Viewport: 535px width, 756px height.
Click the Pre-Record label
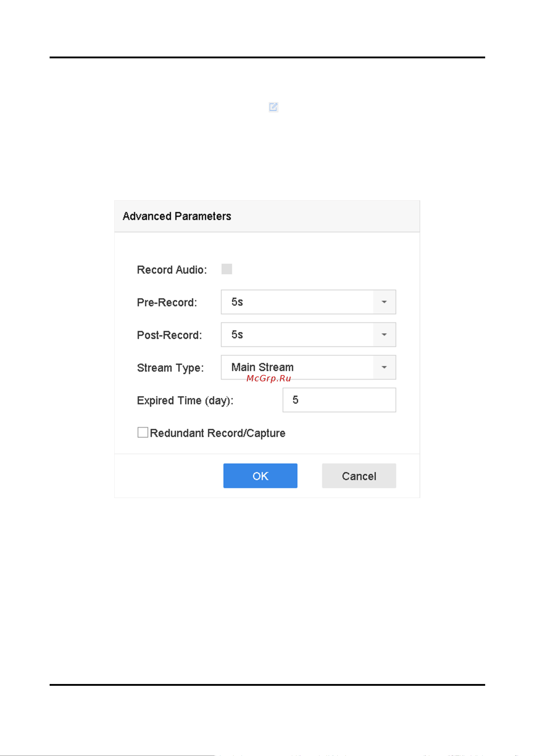pos(167,302)
